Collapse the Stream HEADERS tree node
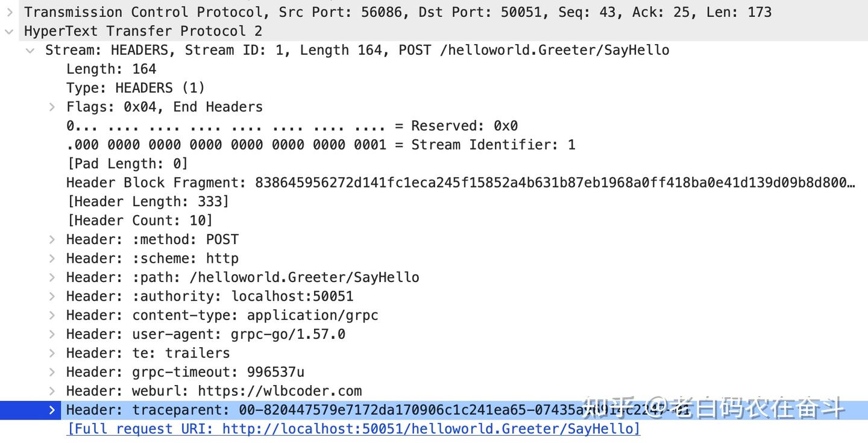This screenshot has height=443, width=868. (x=30, y=51)
